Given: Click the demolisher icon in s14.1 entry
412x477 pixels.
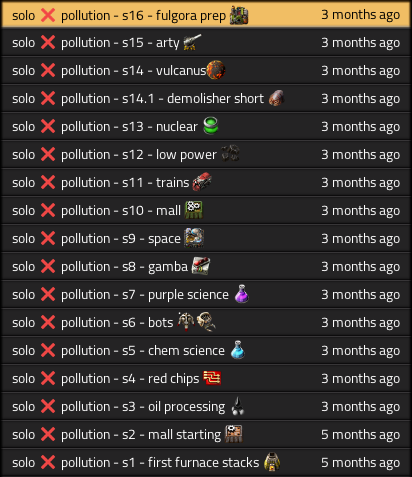Looking at the screenshot, I should [276, 98].
